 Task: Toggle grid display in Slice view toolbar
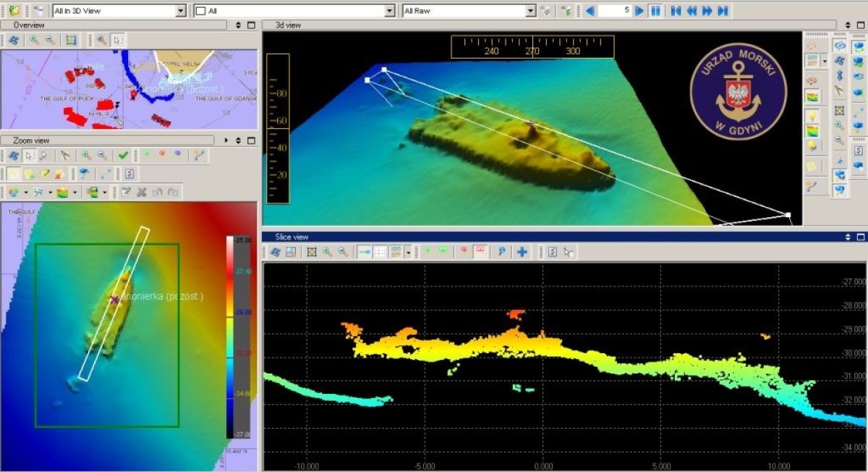(380, 252)
